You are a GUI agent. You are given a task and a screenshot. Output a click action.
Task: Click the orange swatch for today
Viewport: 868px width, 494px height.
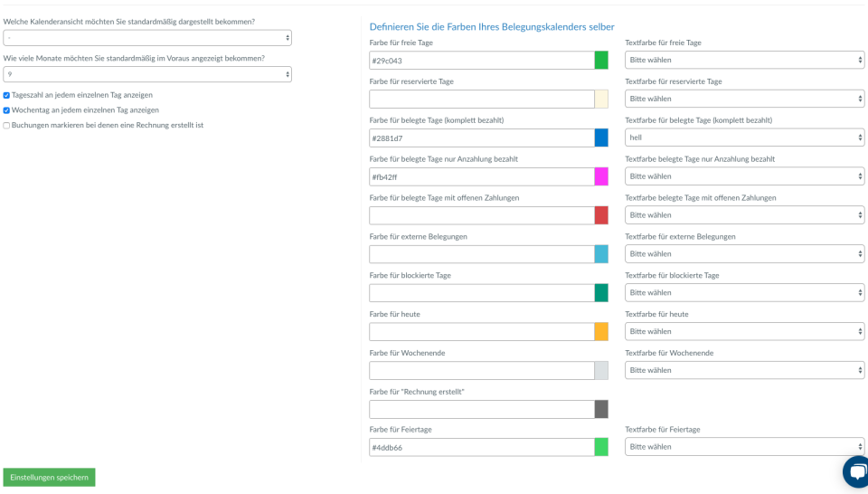pyautogui.click(x=601, y=332)
